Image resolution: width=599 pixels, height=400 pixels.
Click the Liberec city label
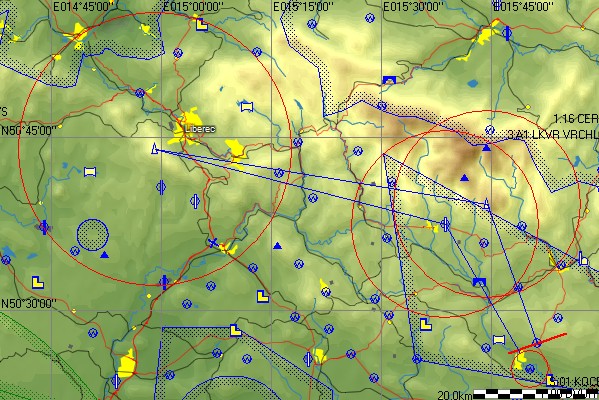(200, 129)
